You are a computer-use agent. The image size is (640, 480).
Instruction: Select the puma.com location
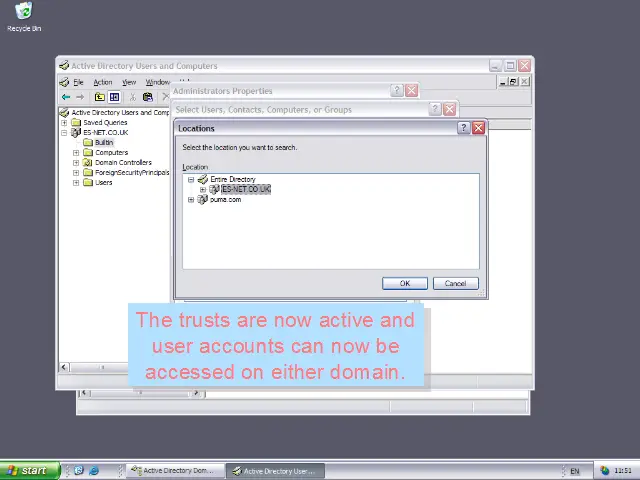pyautogui.click(x=225, y=199)
